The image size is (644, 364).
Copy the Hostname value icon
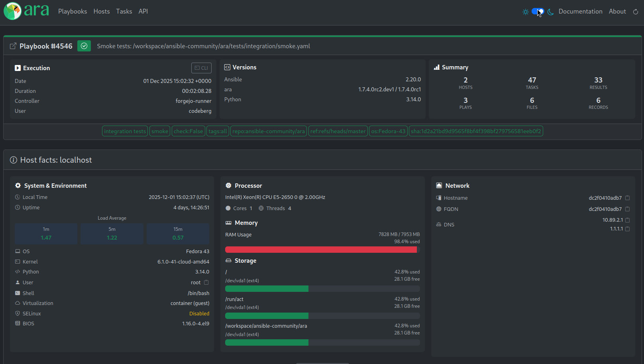coord(627,198)
